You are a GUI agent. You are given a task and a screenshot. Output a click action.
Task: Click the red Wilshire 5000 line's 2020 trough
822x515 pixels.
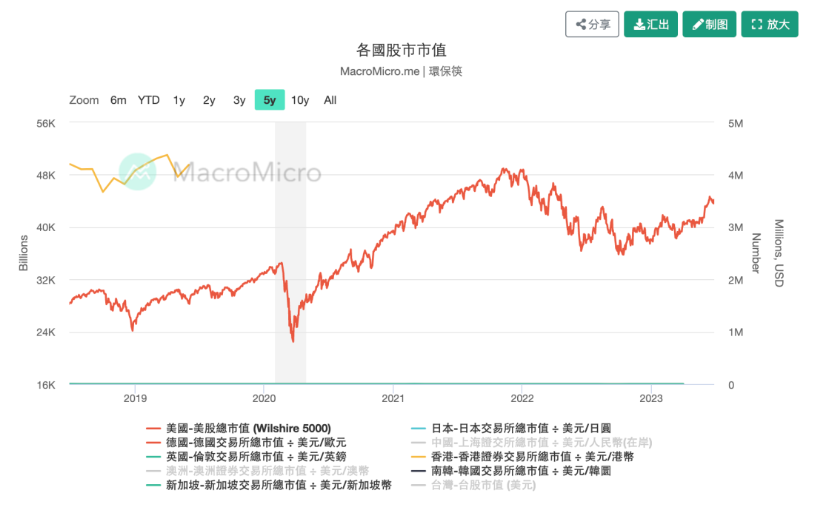click(293, 340)
